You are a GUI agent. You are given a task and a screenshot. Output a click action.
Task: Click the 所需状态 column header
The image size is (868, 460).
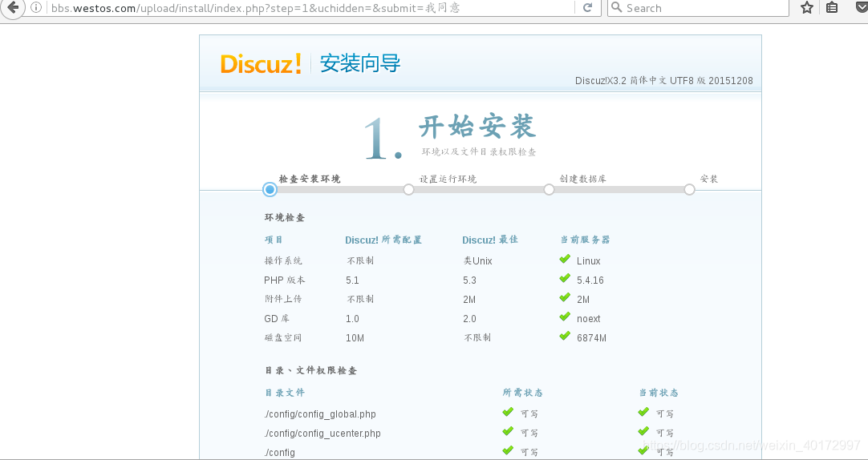pos(522,393)
